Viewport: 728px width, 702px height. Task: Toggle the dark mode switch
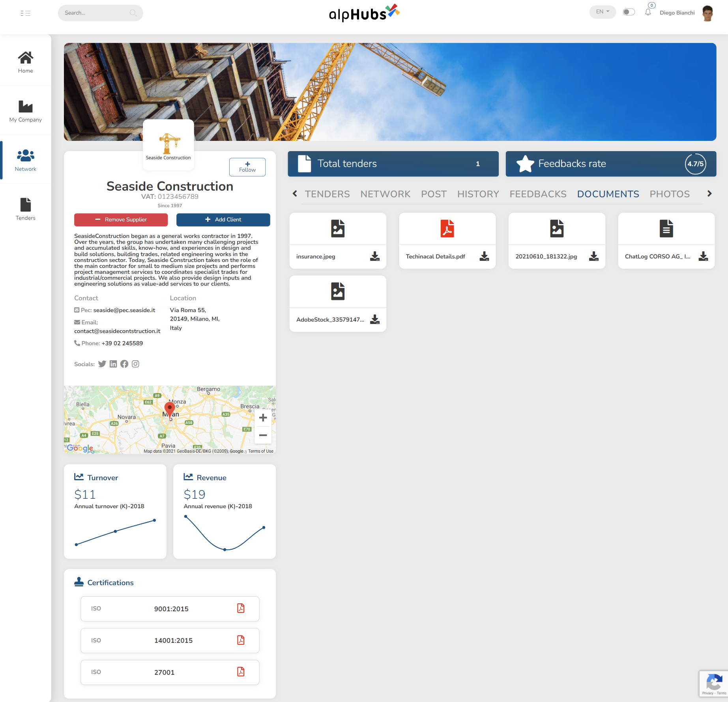click(x=629, y=12)
